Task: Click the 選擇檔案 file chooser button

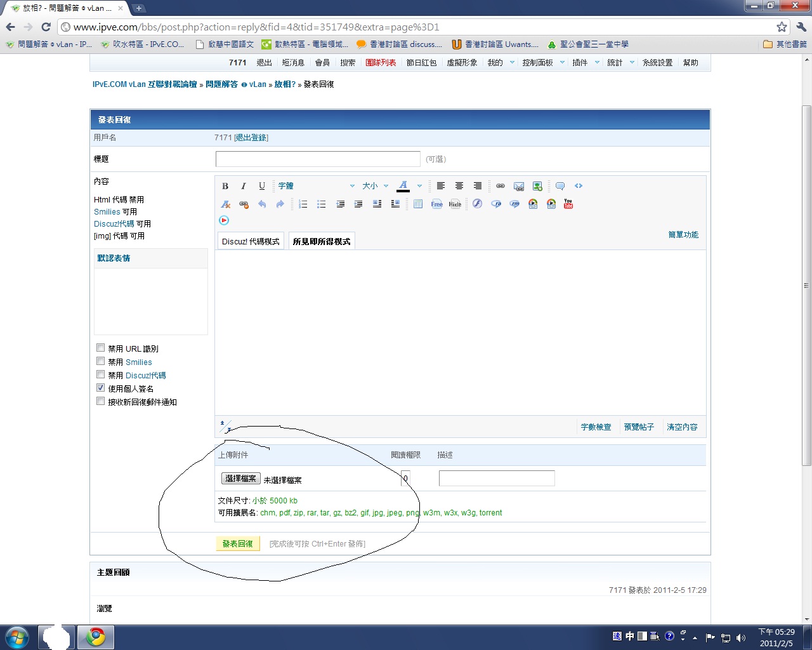Action: (241, 479)
